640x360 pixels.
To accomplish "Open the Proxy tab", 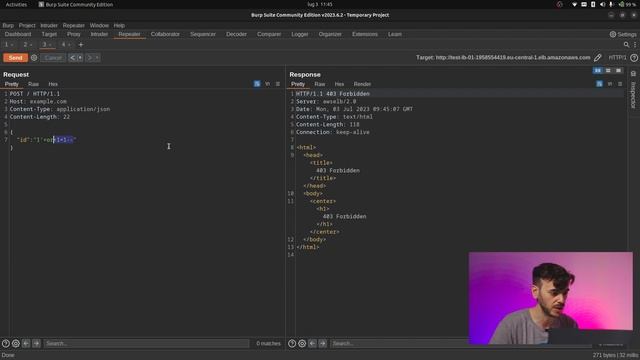I will 73,34.
